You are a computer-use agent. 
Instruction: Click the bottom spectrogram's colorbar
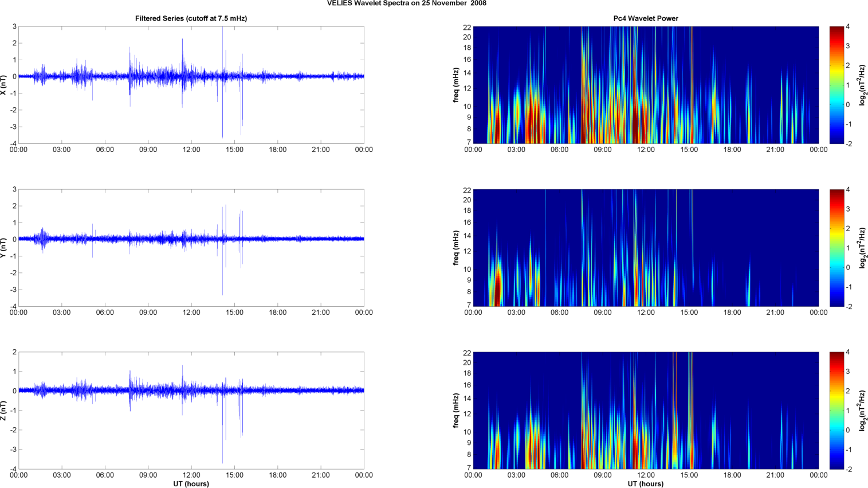click(x=836, y=411)
